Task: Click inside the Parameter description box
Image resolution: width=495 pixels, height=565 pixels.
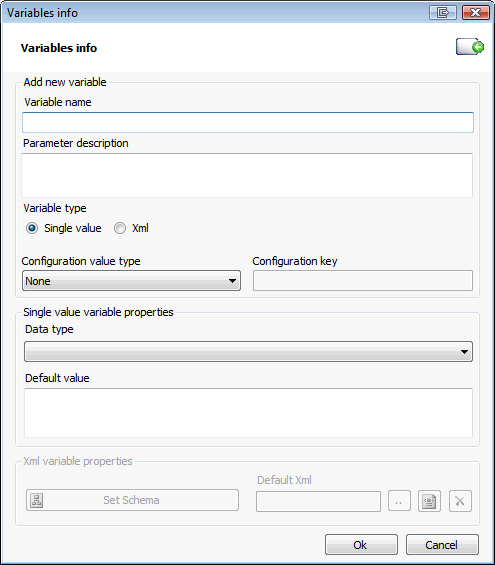Action: point(247,175)
